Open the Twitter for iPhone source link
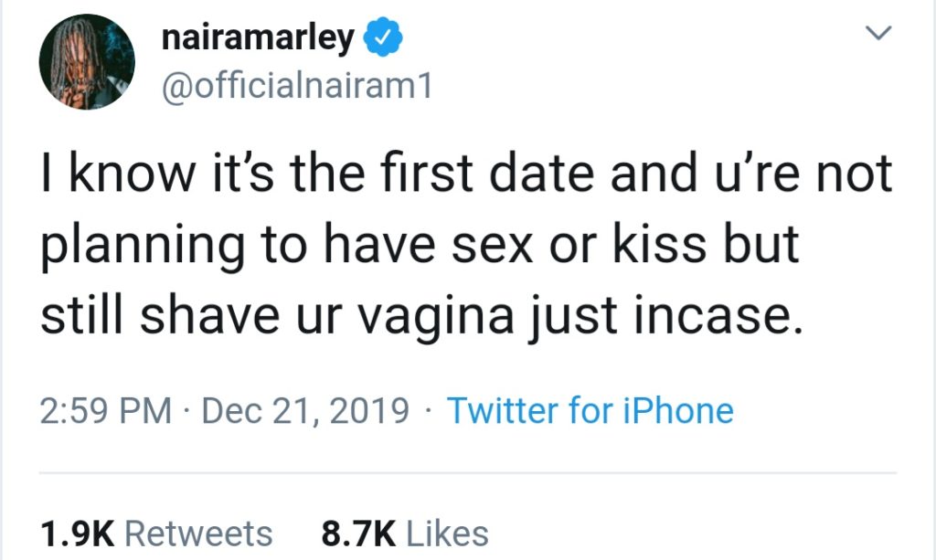Viewport: 936px width, 560px height. tap(590, 411)
